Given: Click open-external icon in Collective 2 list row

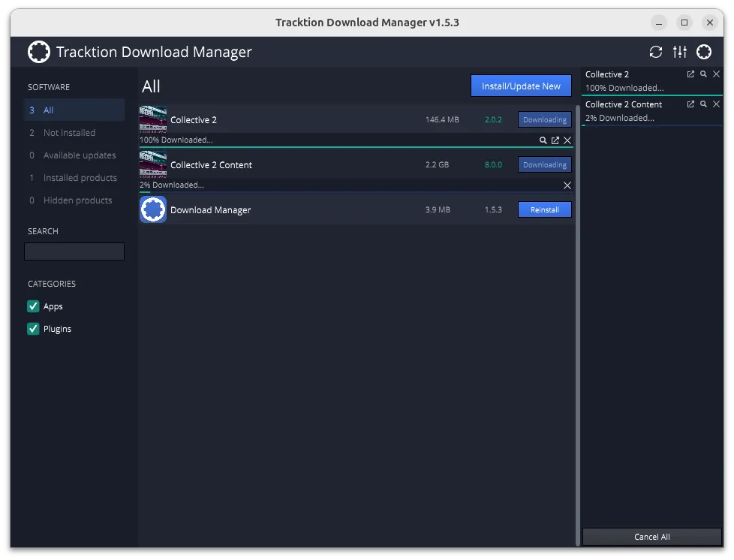Looking at the screenshot, I should tap(555, 140).
